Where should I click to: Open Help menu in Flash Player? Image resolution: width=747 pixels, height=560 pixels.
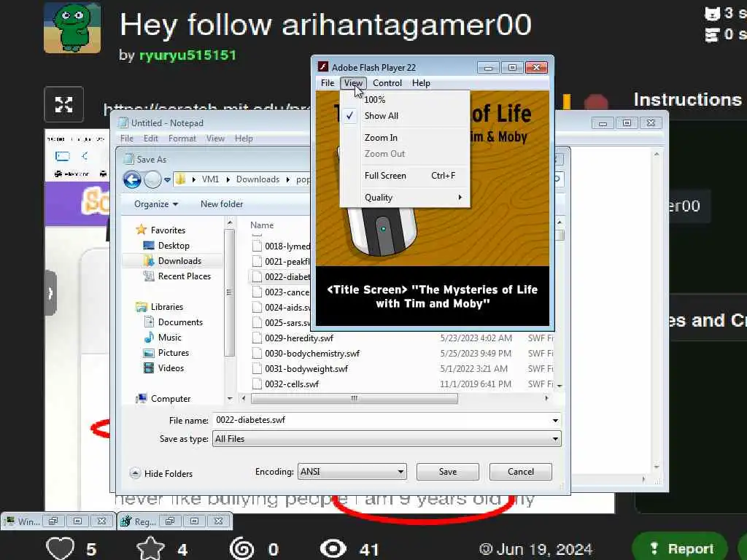click(x=421, y=83)
